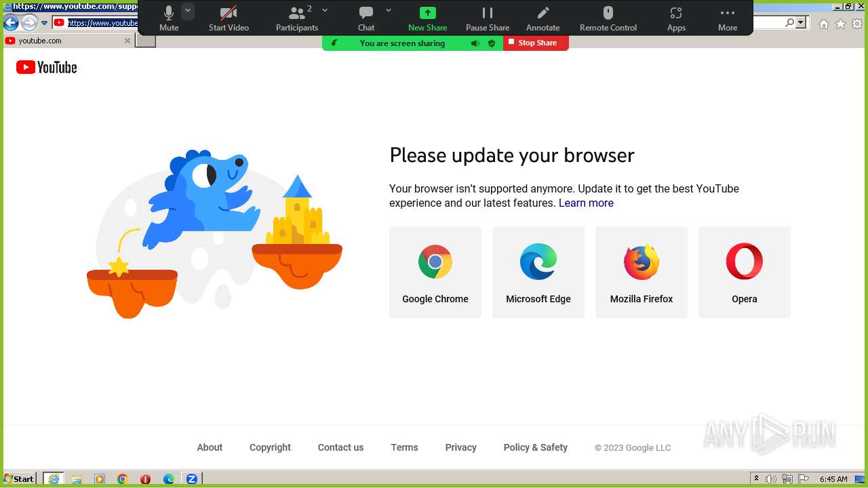Screen dimensions: 868x488
Task: Go to the browser Home page
Action: 823,24
